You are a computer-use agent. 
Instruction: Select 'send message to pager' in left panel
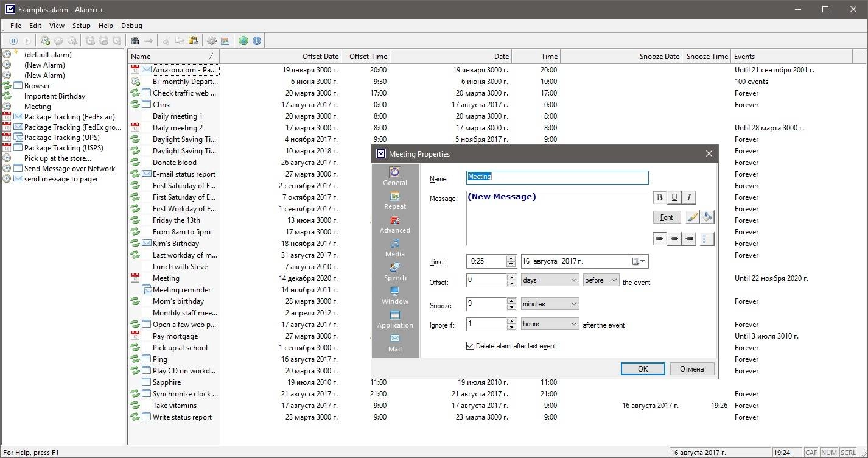(61, 178)
